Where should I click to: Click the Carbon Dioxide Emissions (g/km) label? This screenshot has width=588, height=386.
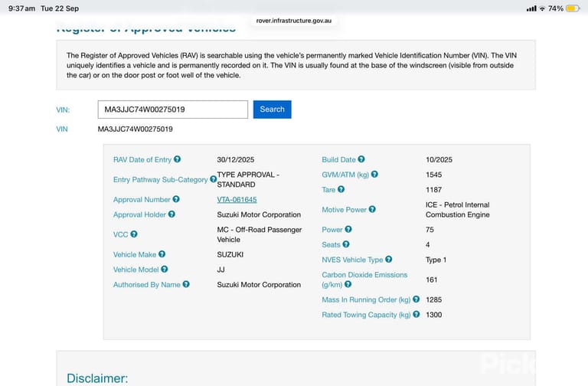click(364, 280)
